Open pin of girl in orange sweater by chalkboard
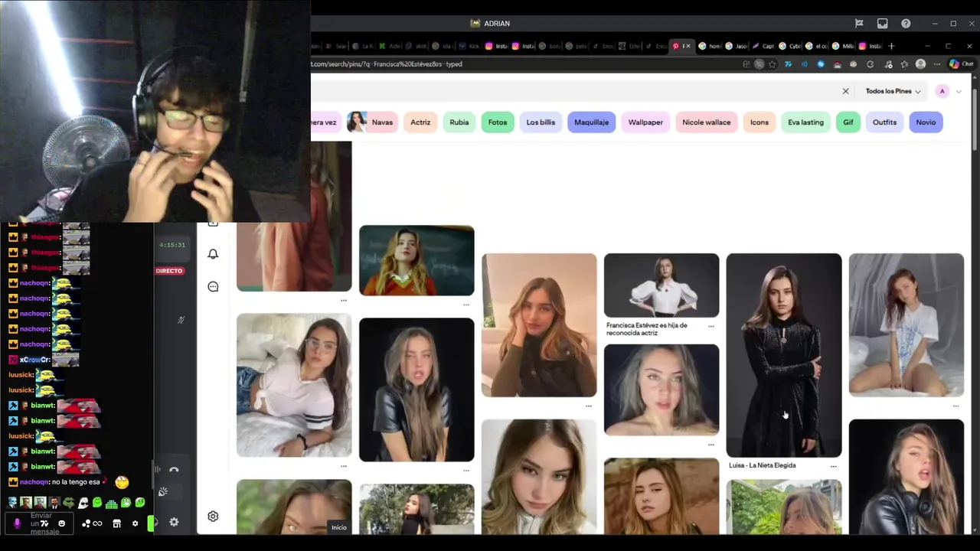The width and height of the screenshot is (980, 551). point(416,260)
